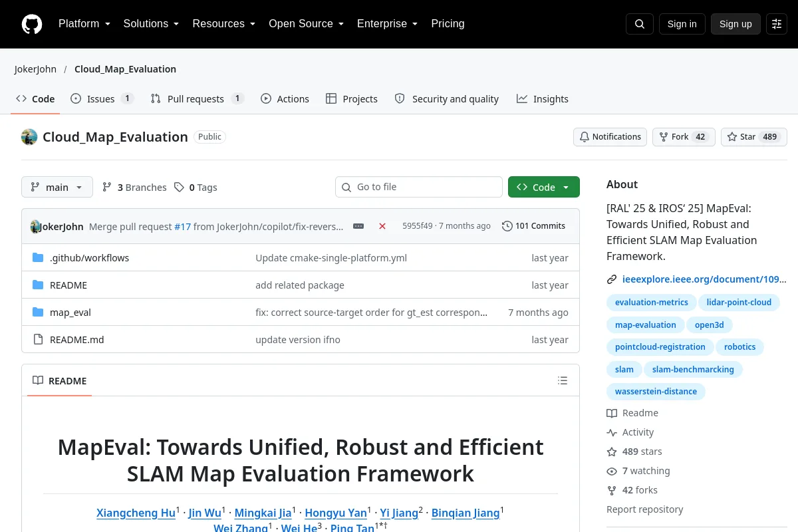The image size is (798, 532).
Task: Expand the Resources navigation menu
Action: coord(224,24)
